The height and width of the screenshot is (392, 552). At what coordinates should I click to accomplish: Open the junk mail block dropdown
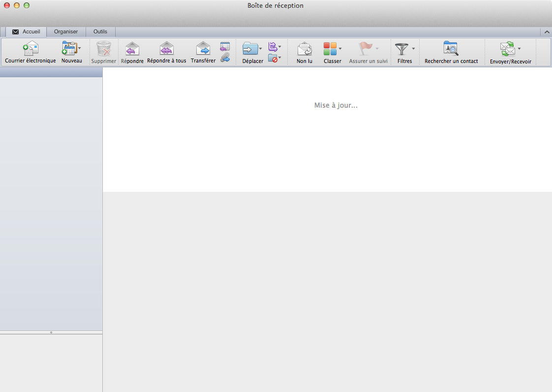pos(279,58)
